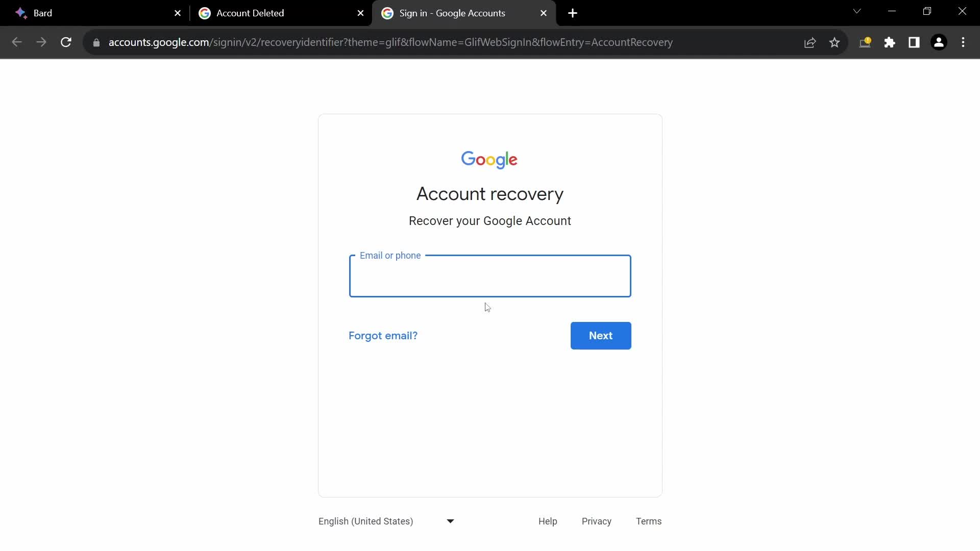Click the Help link

549,521
